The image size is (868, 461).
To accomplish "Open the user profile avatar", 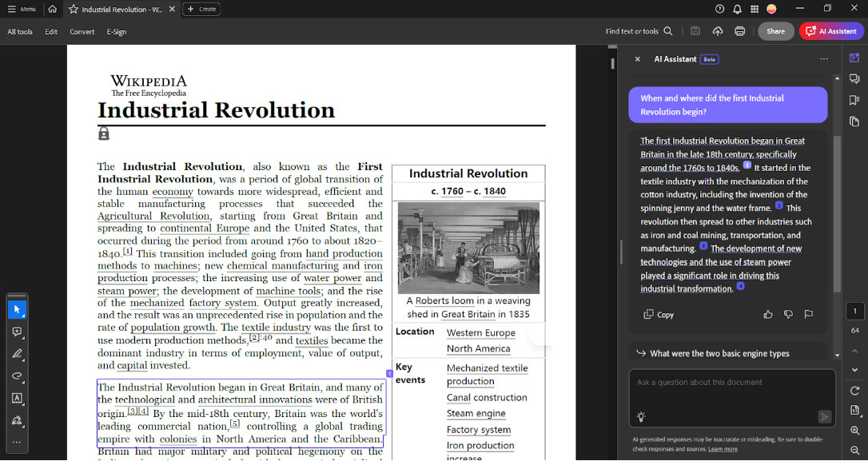I will tap(771, 9).
